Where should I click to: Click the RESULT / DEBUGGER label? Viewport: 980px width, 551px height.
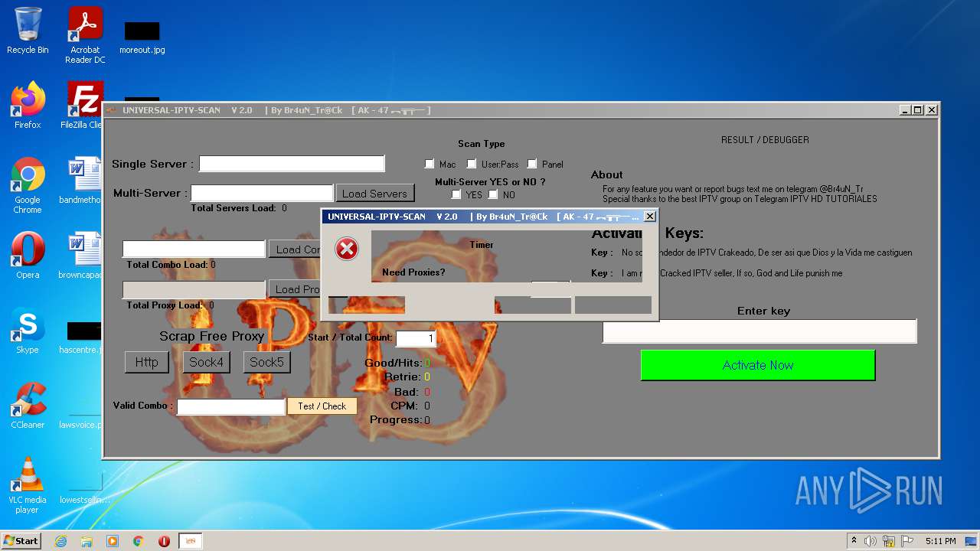tap(765, 140)
